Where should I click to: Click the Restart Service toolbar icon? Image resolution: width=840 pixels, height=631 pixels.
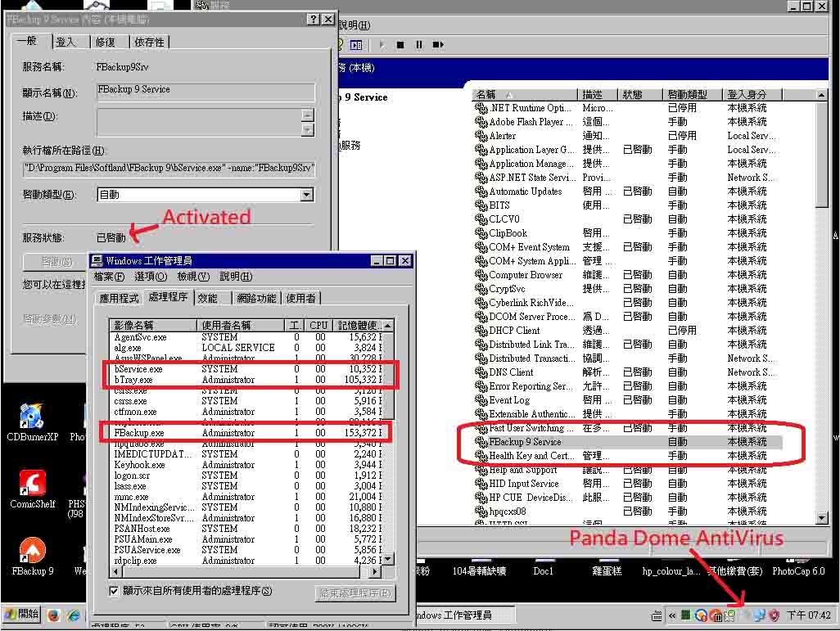click(438, 45)
